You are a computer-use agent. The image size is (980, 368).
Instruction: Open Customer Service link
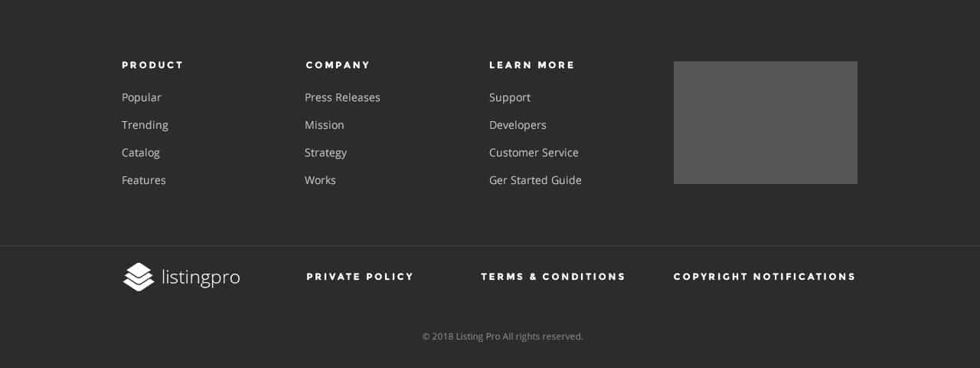pos(534,153)
